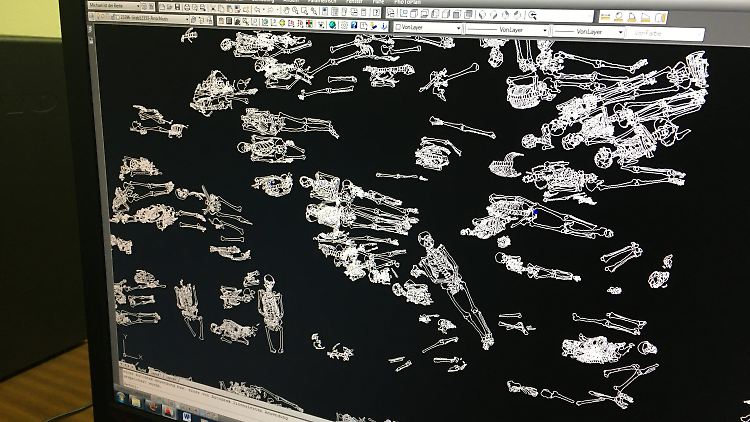Viewport: 750px width, 422px height.
Task: Open the Named Views icon
Action: (391, 13)
